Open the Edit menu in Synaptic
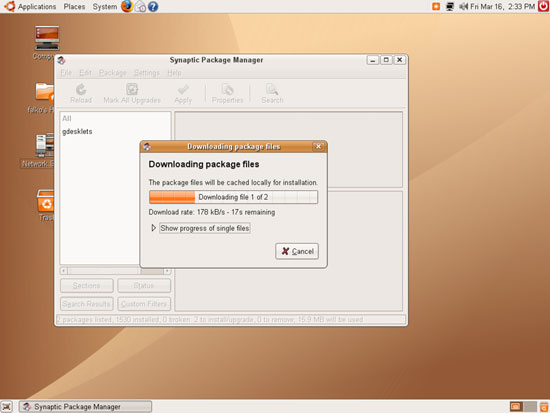The width and height of the screenshot is (550, 413). pos(85,73)
